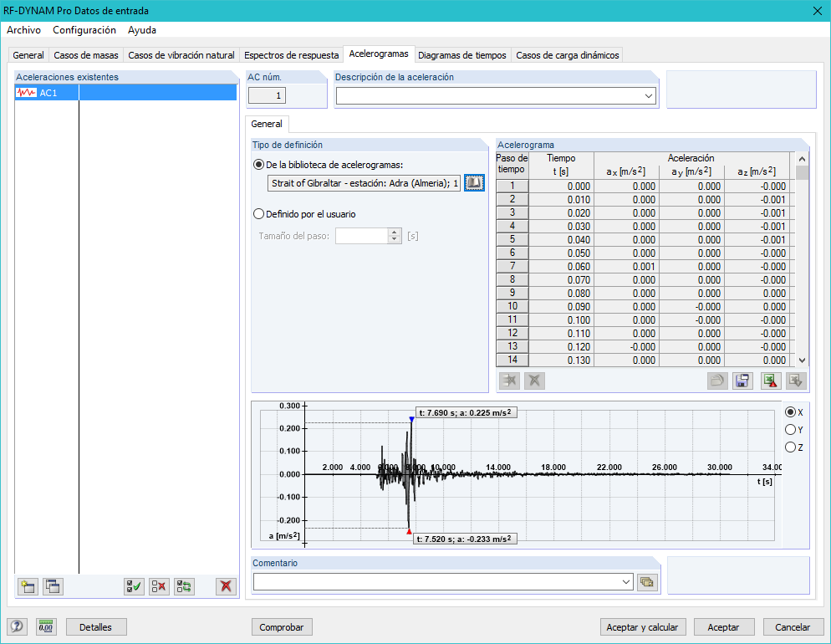Click the Tamaño del paso input field
The height and width of the screenshot is (644, 831).
click(363, 236)
